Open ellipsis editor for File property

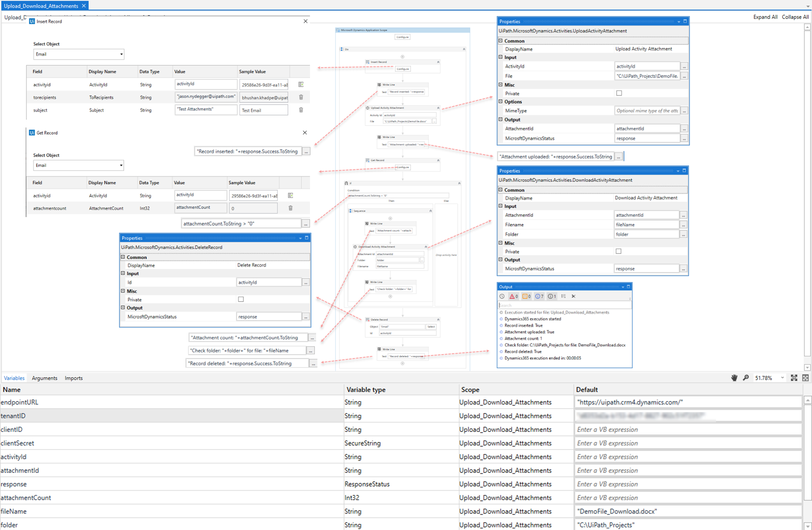point(684,76)
